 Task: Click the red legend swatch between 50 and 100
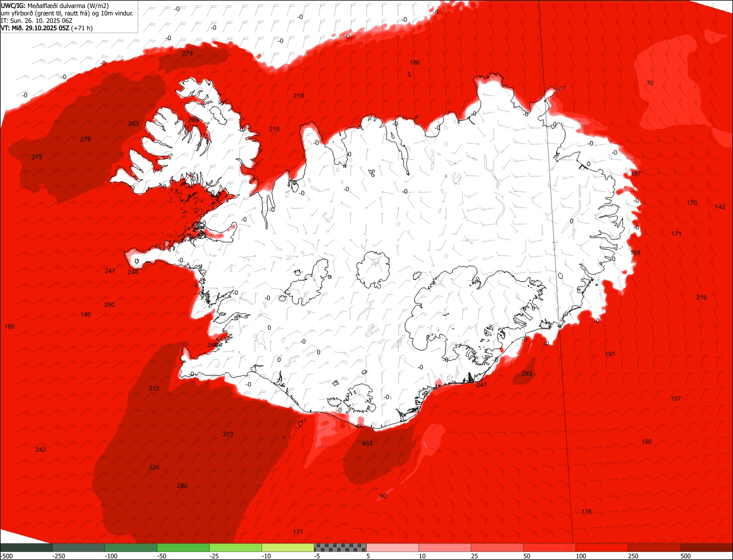coord(550,547)
